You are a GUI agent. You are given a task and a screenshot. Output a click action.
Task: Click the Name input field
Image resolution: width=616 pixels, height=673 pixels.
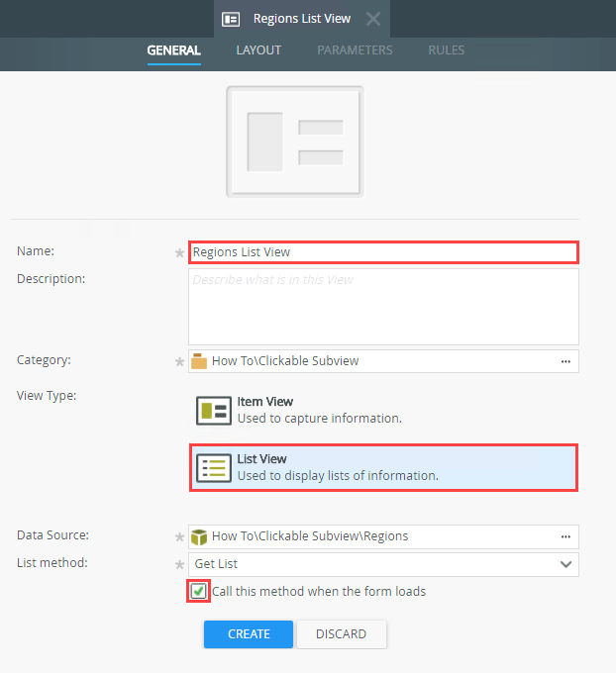point(383,252)
